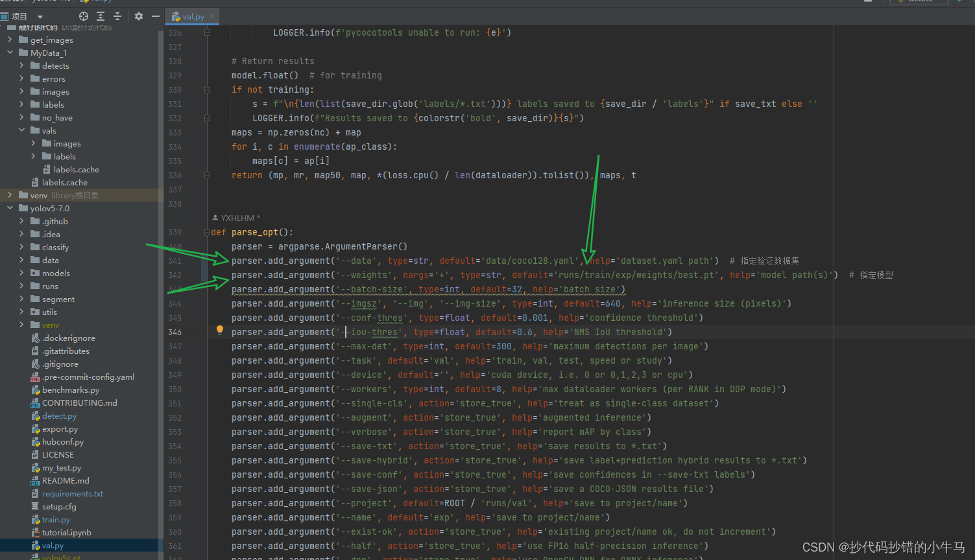
Task: Select the models folder
Action: [56, 273]
